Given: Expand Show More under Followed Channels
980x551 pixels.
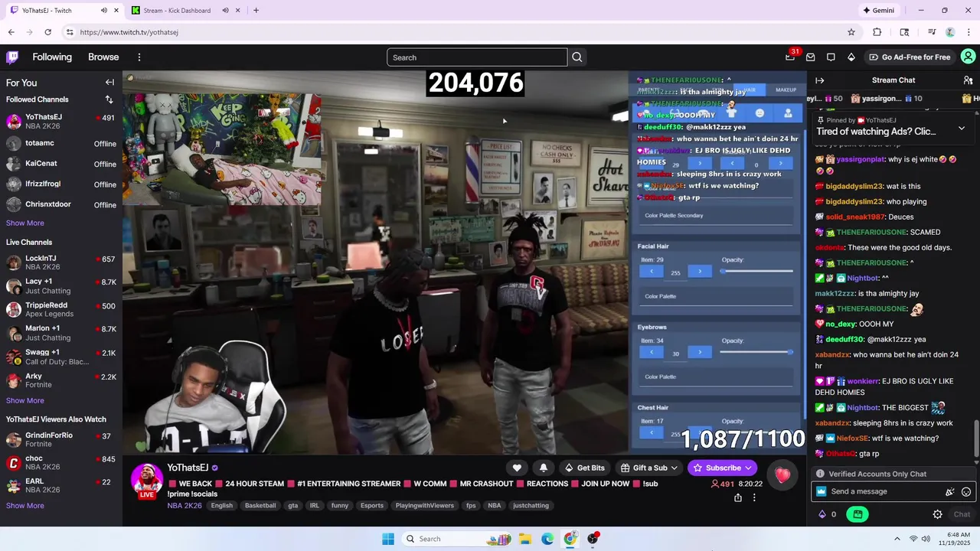Looking at the screenshot, I should click(x=25, y=223).
